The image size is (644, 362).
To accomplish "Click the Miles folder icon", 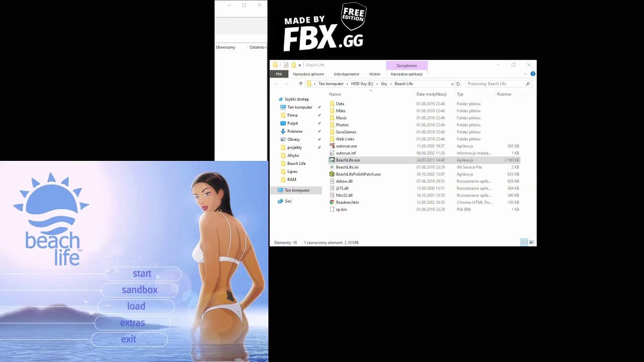I will pos(332,111).
